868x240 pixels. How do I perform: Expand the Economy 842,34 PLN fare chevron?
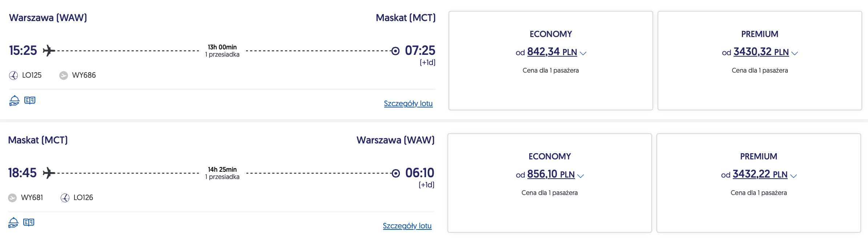coord(583,53)
